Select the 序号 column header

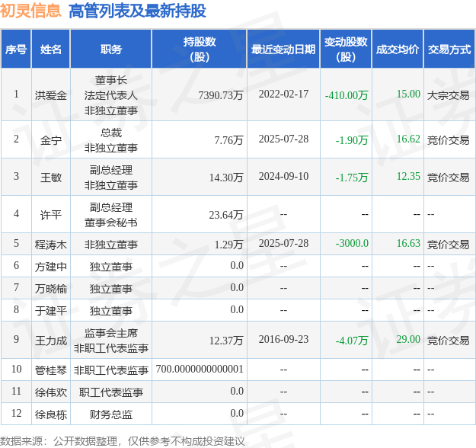point(16,50)
